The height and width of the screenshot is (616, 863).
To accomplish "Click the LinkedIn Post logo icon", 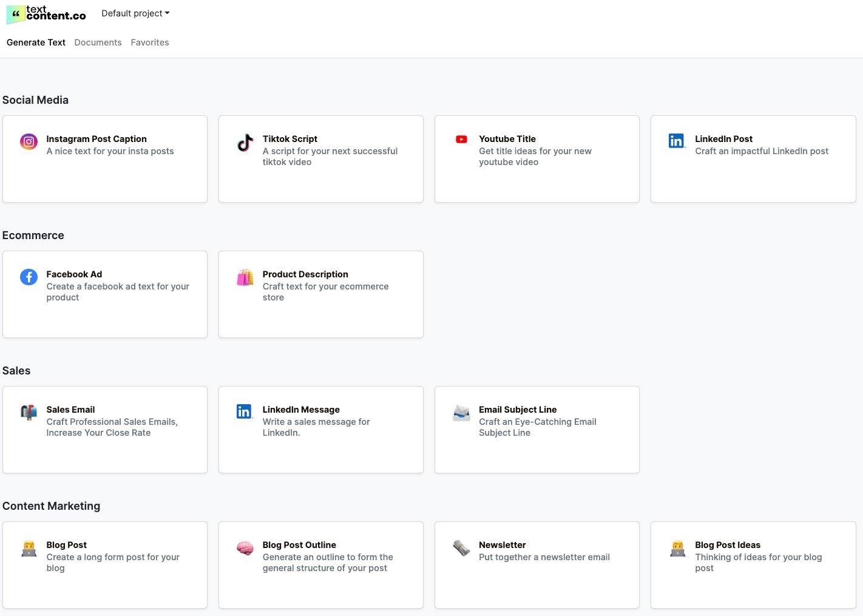I will pos(677,141).
